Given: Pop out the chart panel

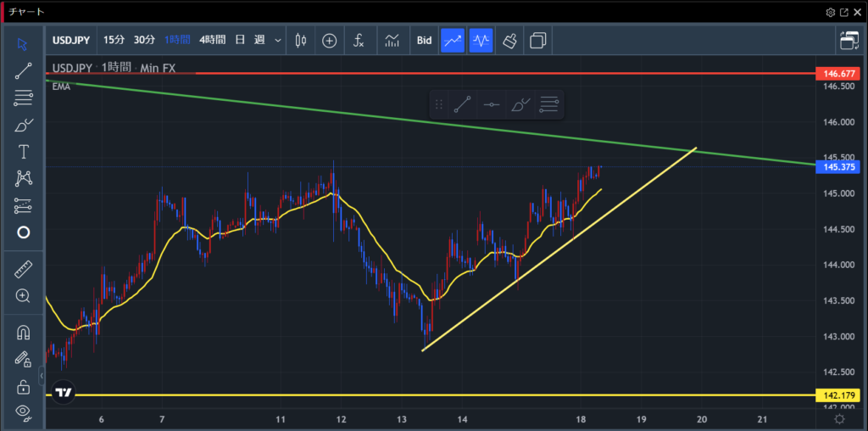Looking at the screenshot, I should tap(844, 12).
